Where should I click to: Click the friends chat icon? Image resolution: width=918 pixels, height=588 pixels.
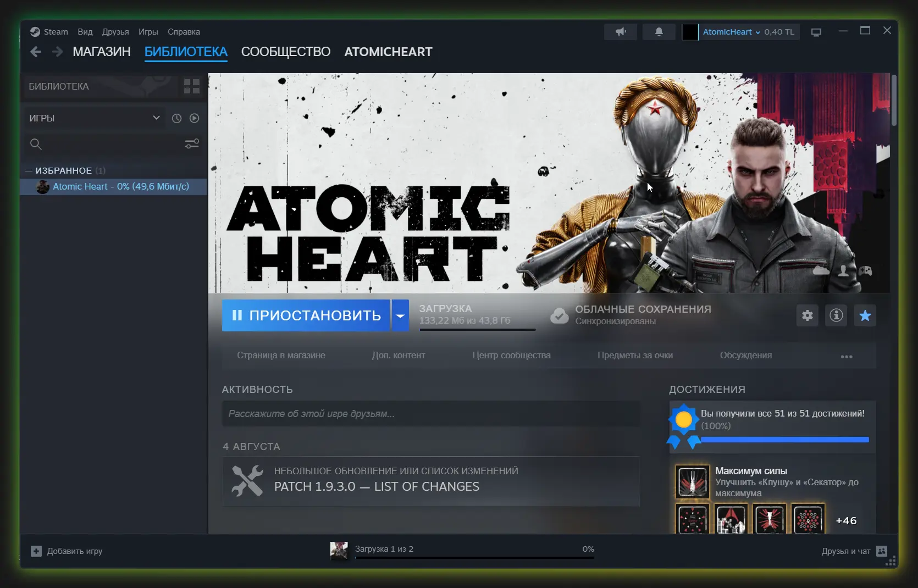click(882, 551)
